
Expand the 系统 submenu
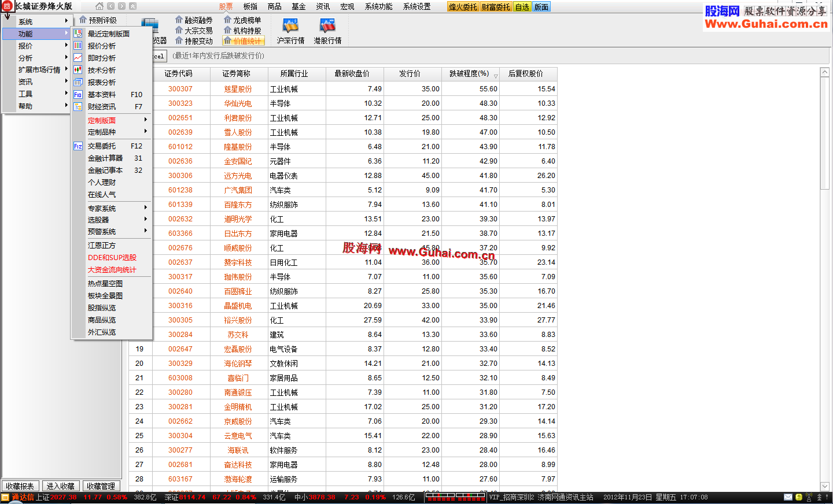36,21
